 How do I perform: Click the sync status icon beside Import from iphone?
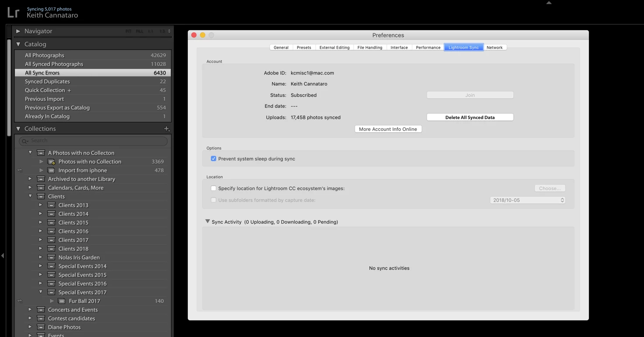tap(20, 170)
